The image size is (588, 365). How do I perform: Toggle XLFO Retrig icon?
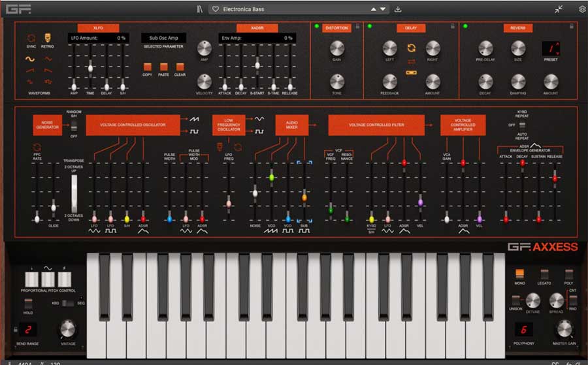(47, 38)
